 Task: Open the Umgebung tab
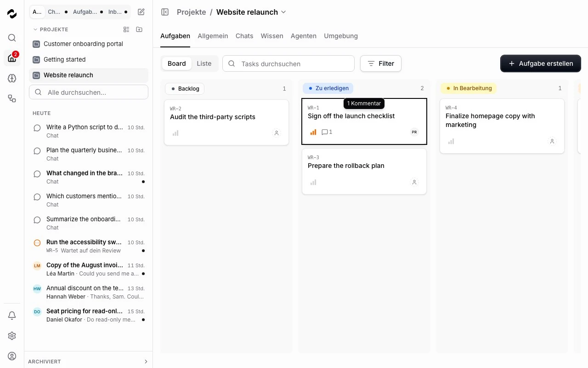(341, 36)
